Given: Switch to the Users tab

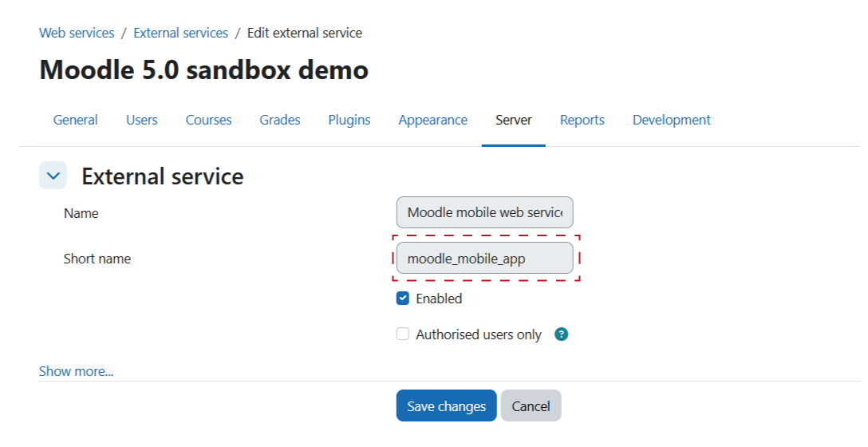Looking at the screenshot, I should pyautogui.click(x=141, y=120).
